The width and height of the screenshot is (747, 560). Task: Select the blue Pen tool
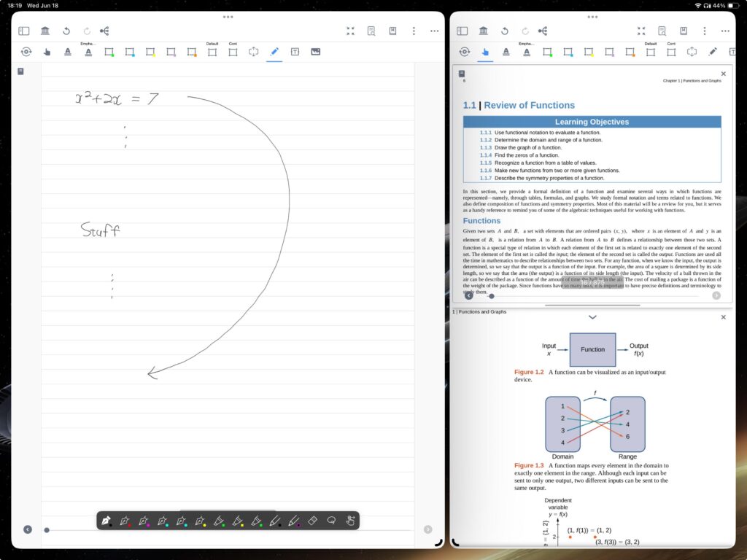point(274,52)
